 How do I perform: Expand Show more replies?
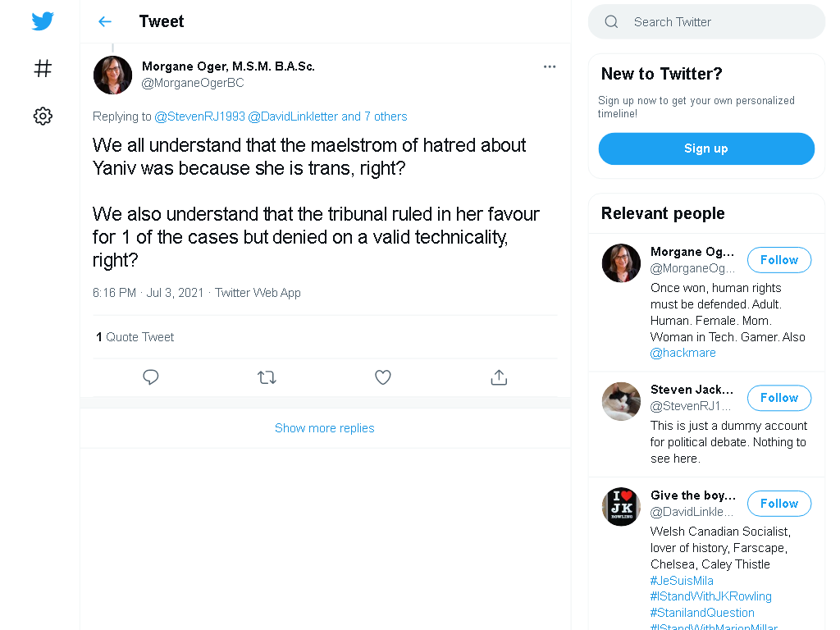[325, 428]
